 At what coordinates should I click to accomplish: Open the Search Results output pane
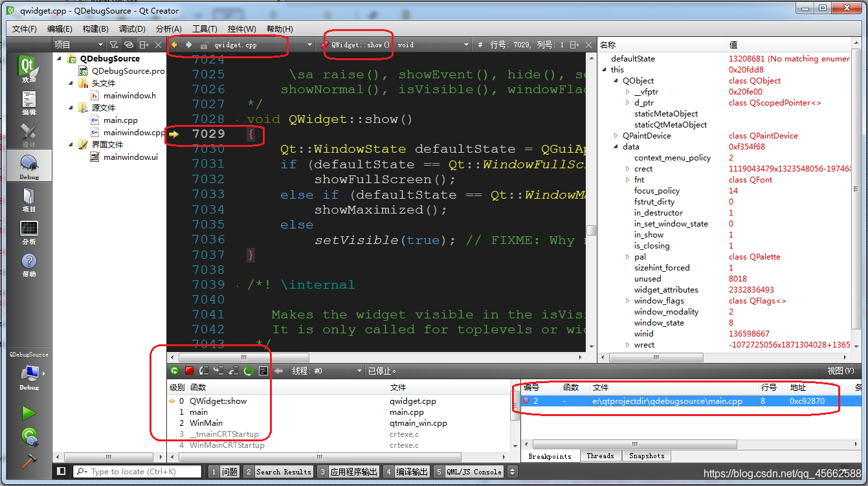click(278, 472)
